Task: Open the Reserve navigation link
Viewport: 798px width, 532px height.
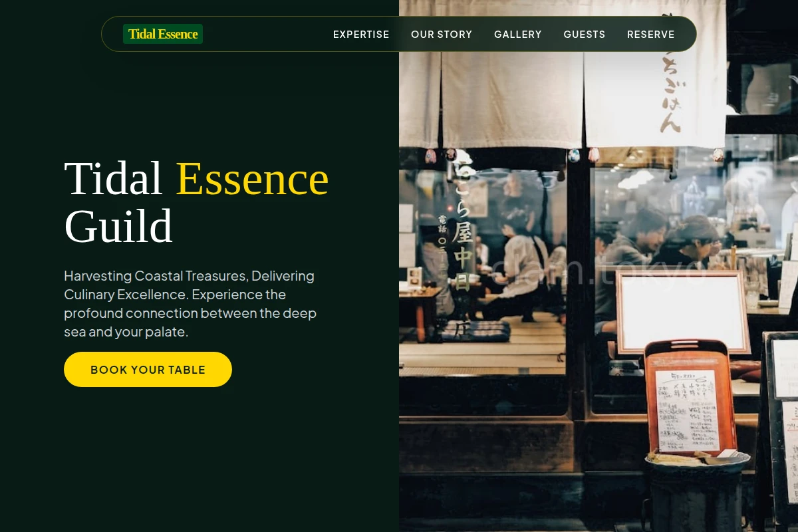Action: [x=651, y=35]
